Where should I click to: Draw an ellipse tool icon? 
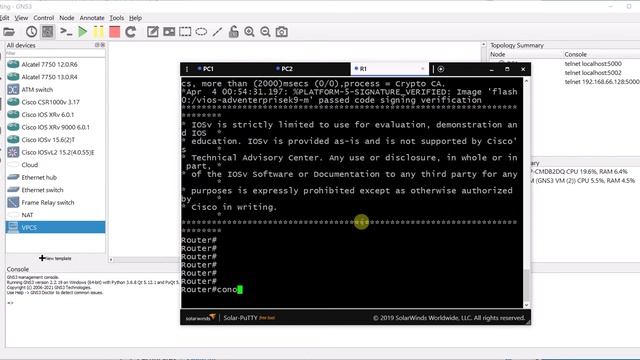click(201, 32)
